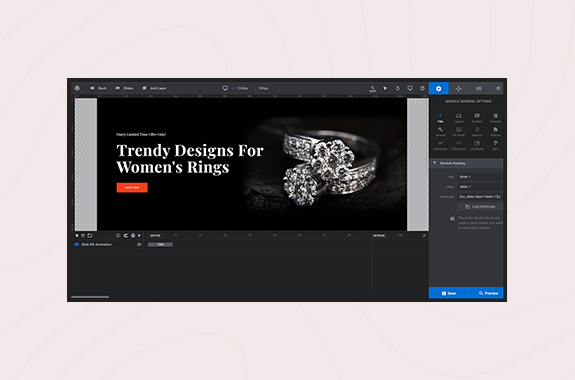This screenshot has height=380, width=575.
Task: Select the Defaults options icon
Action: point(495,118)
